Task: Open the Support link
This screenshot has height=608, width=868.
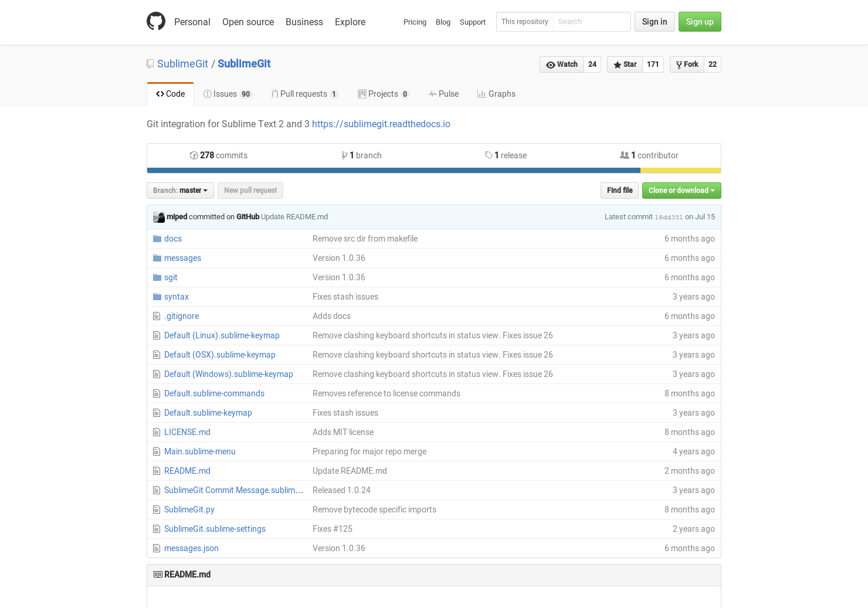Action: coord(473,22)
